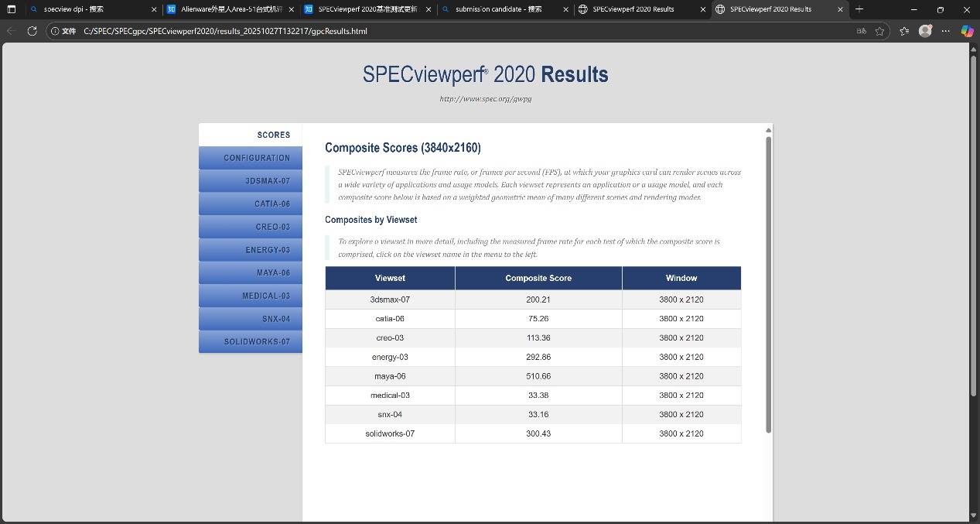Viewport: 980px width, 524px height.
Task: Click the file info icon in address bar
Action: point(55,31)
